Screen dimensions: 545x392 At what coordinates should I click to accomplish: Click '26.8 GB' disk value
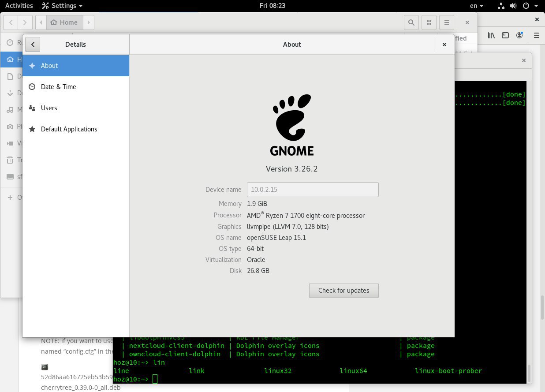pos(258,271)
